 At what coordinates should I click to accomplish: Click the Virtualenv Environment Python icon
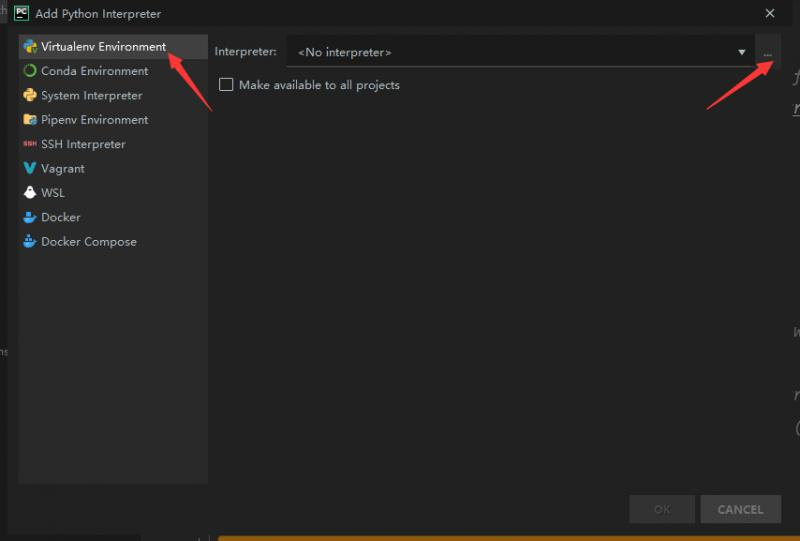point(30,46)
